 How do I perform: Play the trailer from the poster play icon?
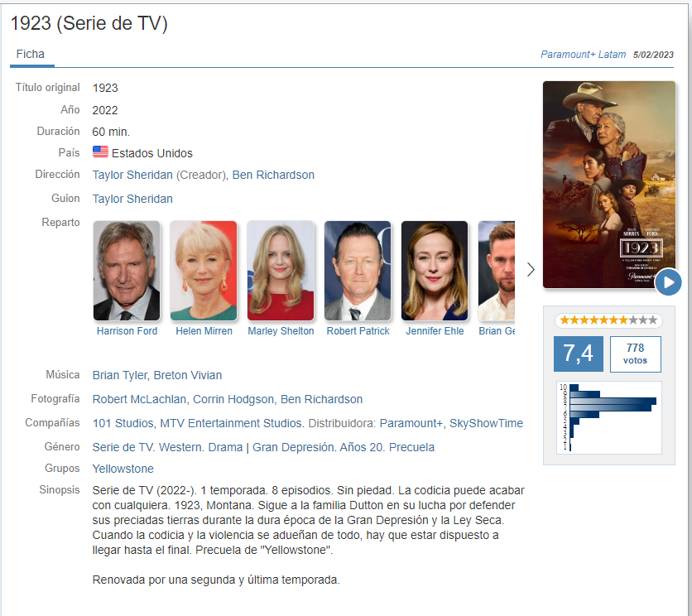tap(668, 282)
